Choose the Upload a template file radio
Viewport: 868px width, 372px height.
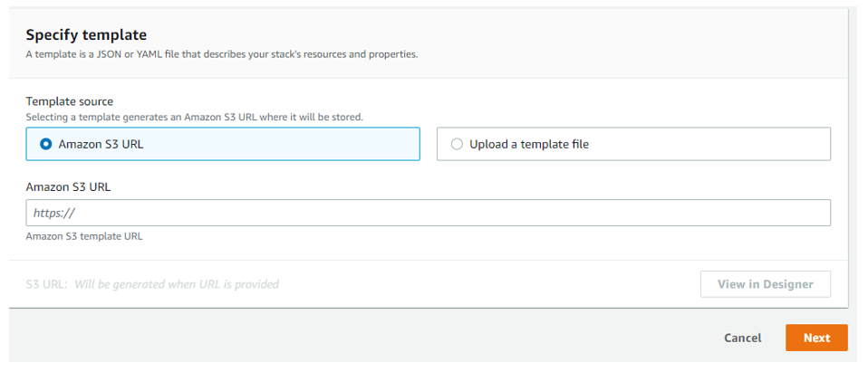pyautogui.click(x=457, y=144)
